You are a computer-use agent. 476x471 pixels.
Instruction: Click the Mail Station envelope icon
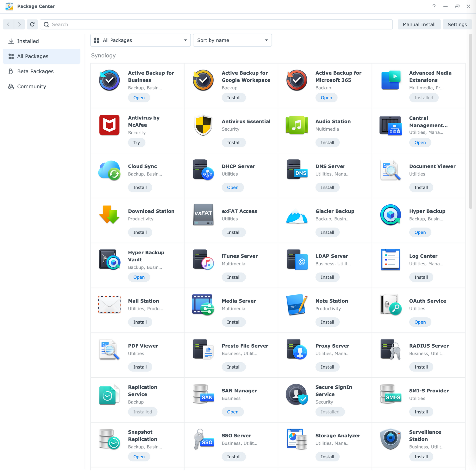coord(109,304)
